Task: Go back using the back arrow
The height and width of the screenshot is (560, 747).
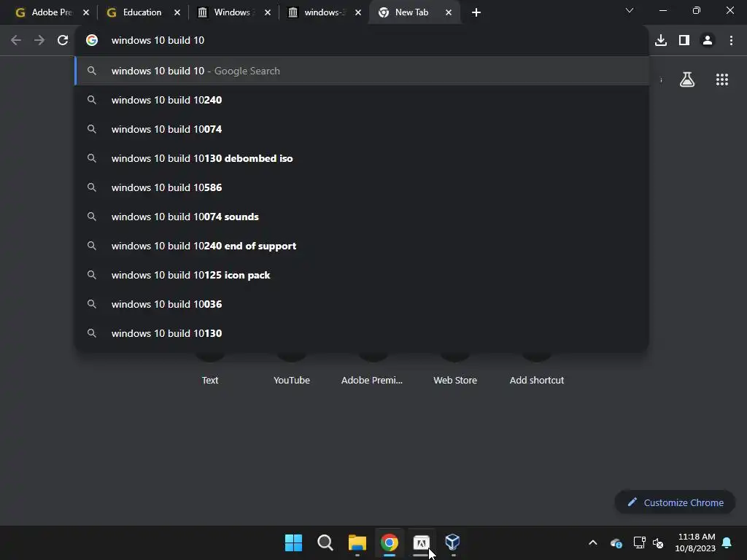Action: pos(16,41)
